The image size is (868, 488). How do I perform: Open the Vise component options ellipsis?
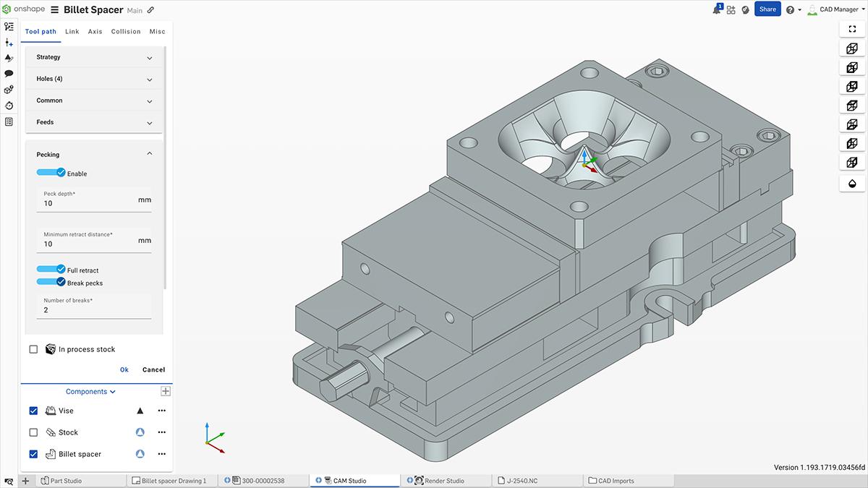pyautogui.click(x=161, y=411)
